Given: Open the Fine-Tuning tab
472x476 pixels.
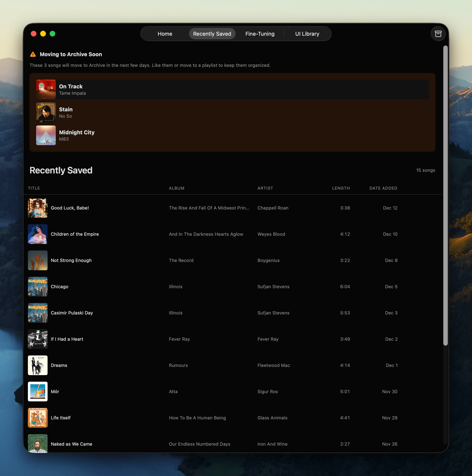Looking at the screenshot, I should (x=260, y=33).
